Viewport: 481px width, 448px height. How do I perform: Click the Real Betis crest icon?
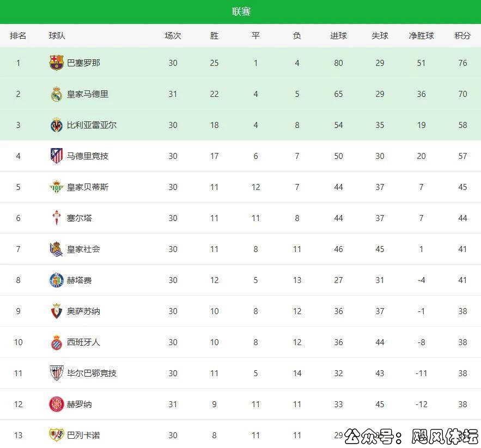57,187
